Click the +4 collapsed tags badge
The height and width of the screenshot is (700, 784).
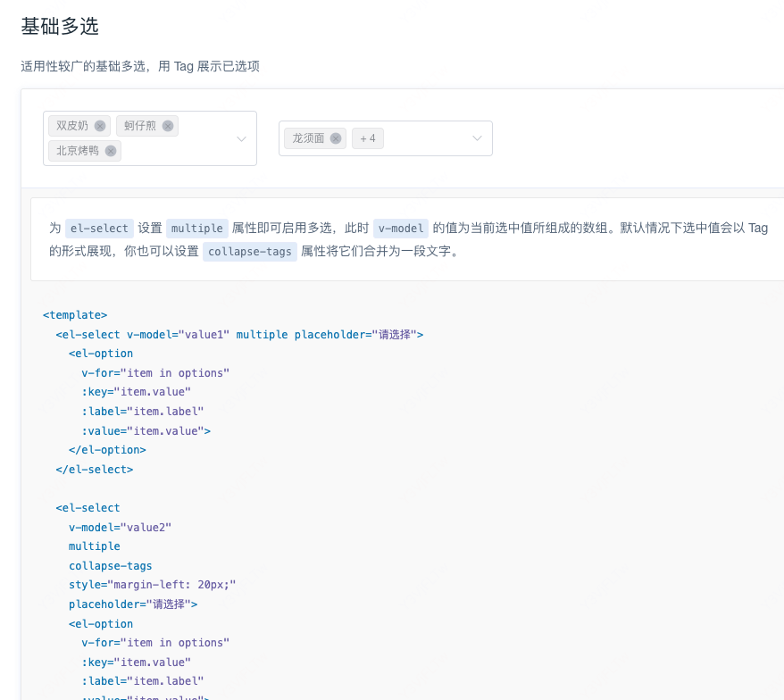367,138
